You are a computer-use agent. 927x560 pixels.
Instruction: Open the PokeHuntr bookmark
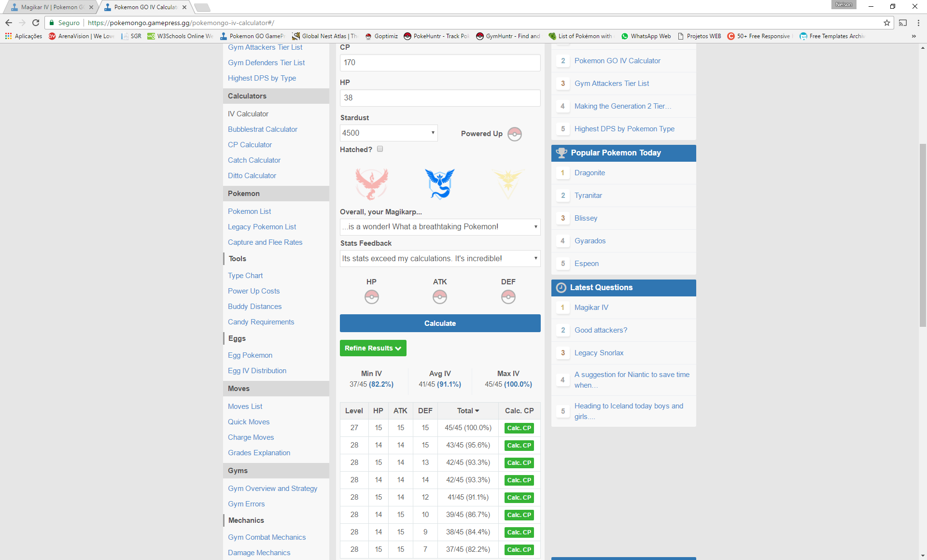[x=436, y=36]
